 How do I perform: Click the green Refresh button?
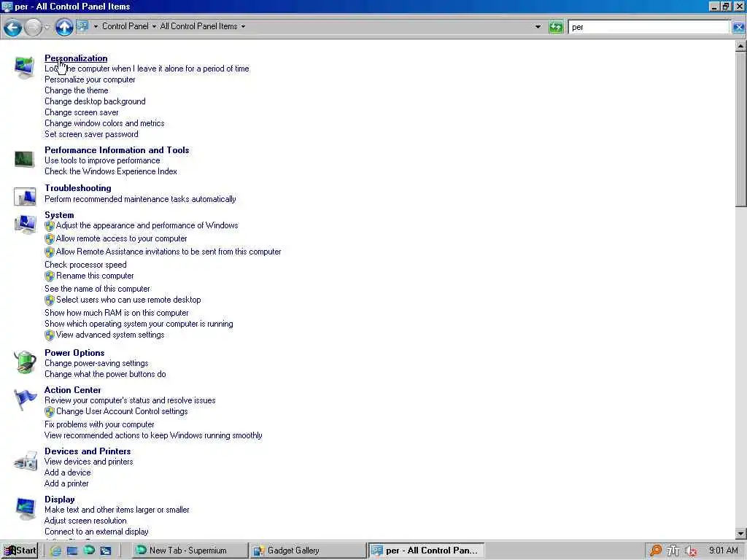point(556,27)
